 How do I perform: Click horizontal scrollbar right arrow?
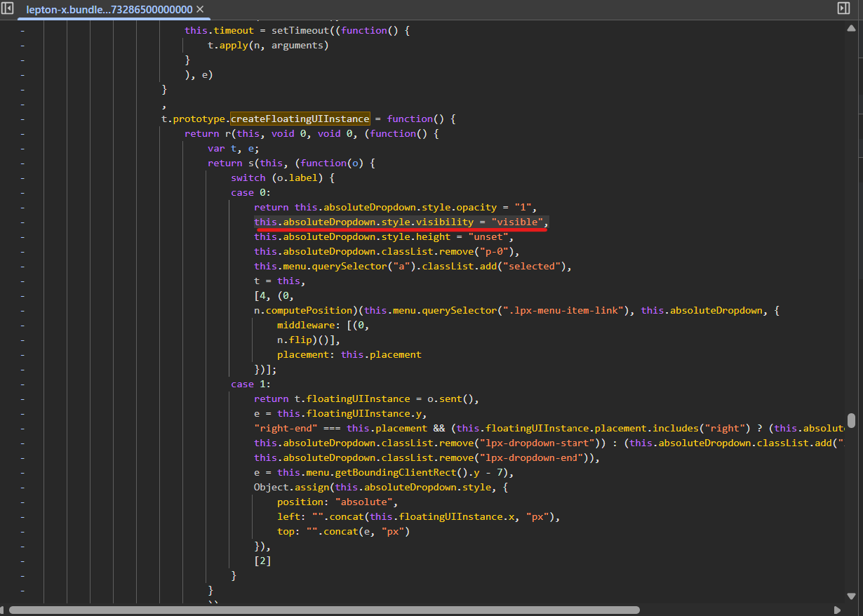[x=837, y=610]
